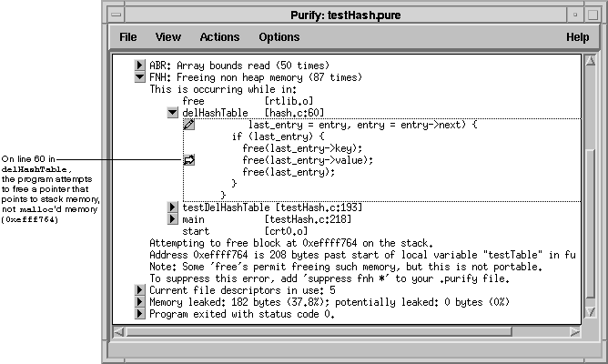Select the 'delHashTable [hash.c:60]' row
608x364 pixels.
253,113
